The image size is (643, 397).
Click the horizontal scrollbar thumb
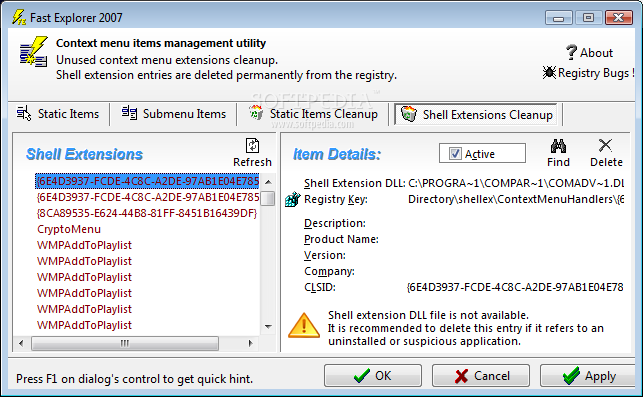point(125,343)
